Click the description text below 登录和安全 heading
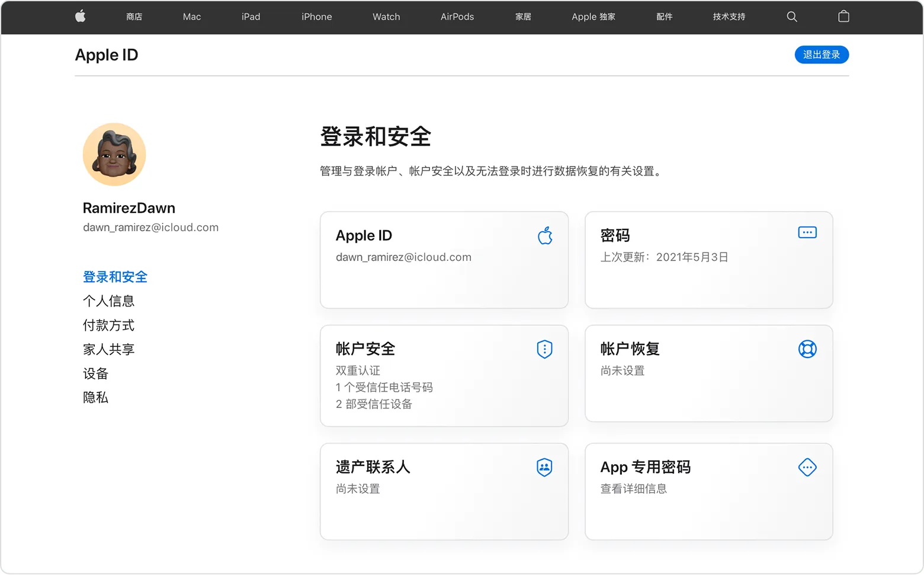The image size is (924, 575). point(492,171)
